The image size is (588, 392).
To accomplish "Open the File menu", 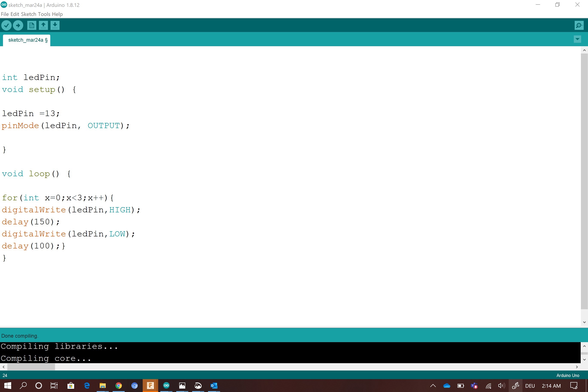I will 5,14.
